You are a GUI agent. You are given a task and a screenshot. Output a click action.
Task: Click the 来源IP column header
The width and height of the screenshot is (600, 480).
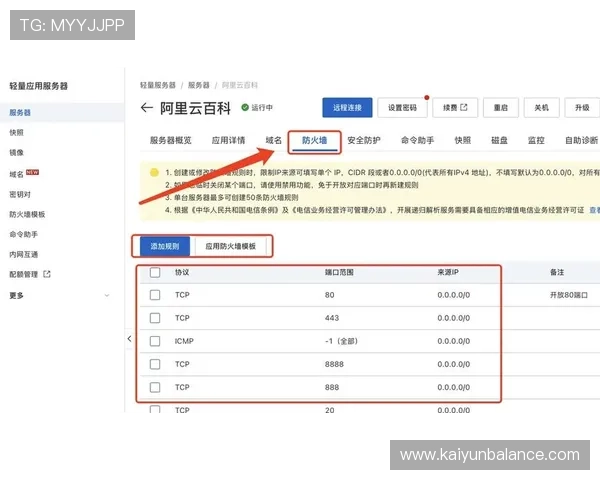(448, 272)
